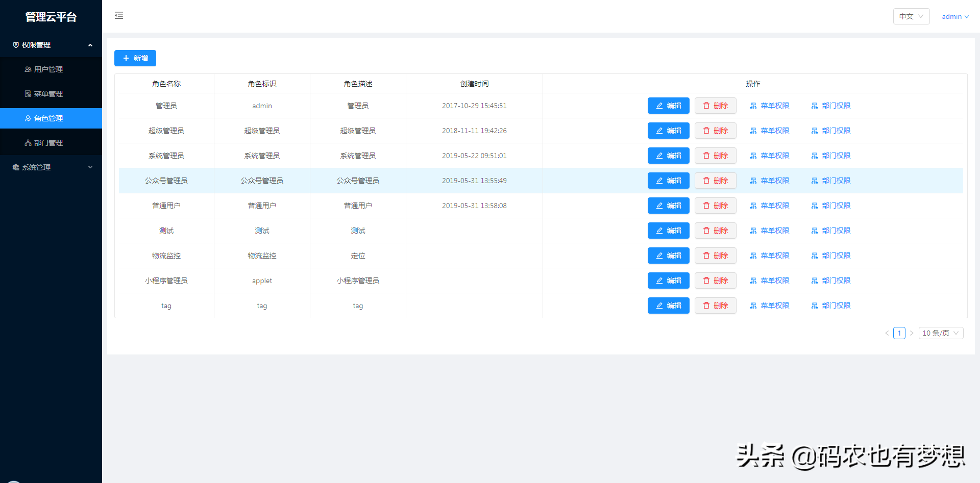Delete the tag role
Screen dimensions: 980x483
[716, 306]
